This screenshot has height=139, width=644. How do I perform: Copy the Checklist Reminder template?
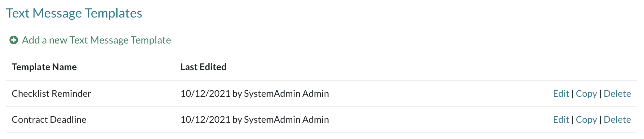586,94
